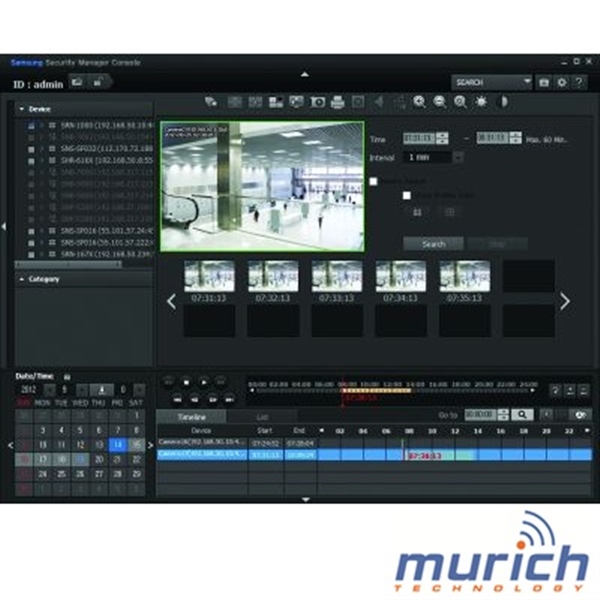Toggle checkbox for SHR-6164 device

click(x=31, y=161)
